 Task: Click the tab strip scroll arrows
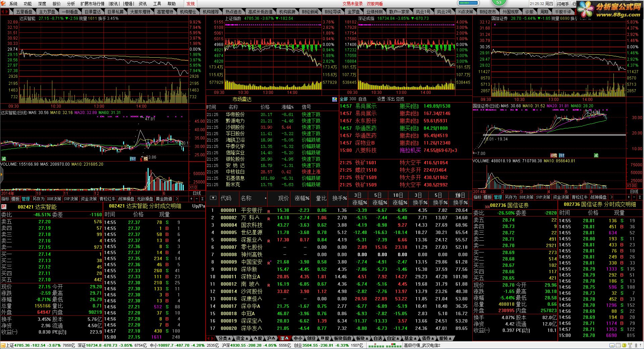4,12
